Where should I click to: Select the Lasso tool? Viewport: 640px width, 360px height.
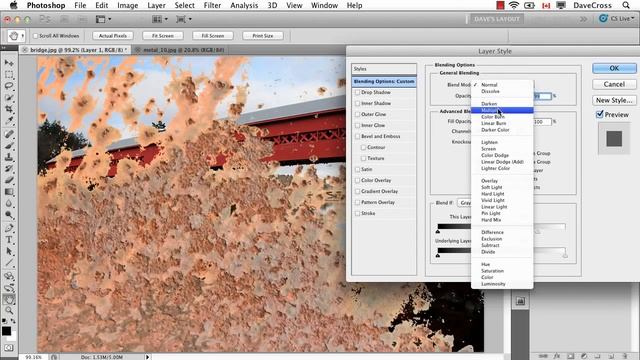point(9,86)
